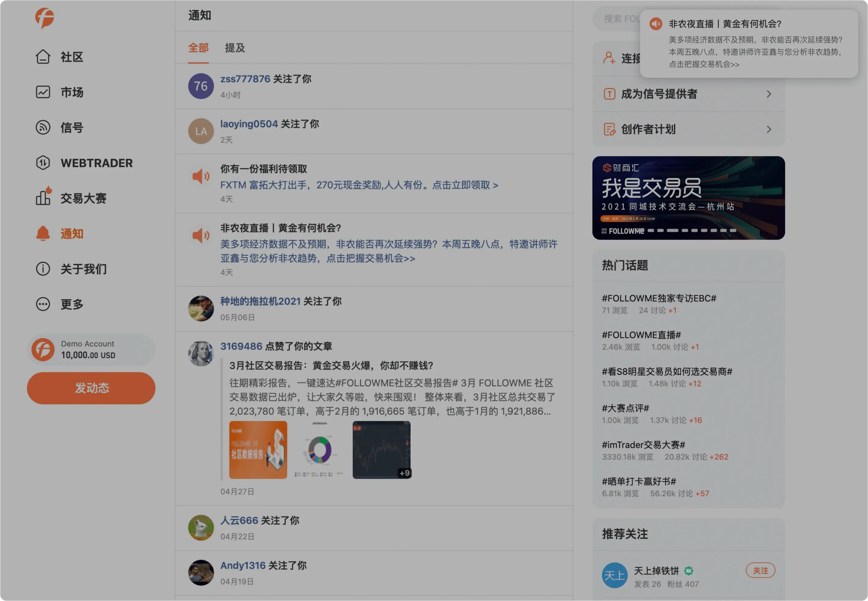Image resolution: width=868 pixels, height=601 pixels.
Task: Open the 社区 home icon
Action: coord(43,57)
